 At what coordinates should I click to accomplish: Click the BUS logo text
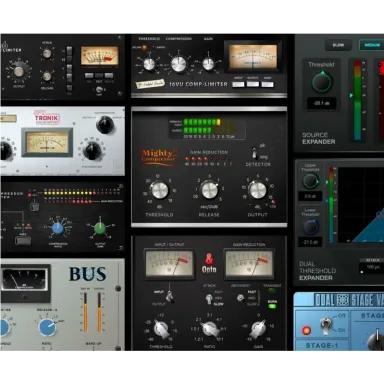[x=87, y=274]
